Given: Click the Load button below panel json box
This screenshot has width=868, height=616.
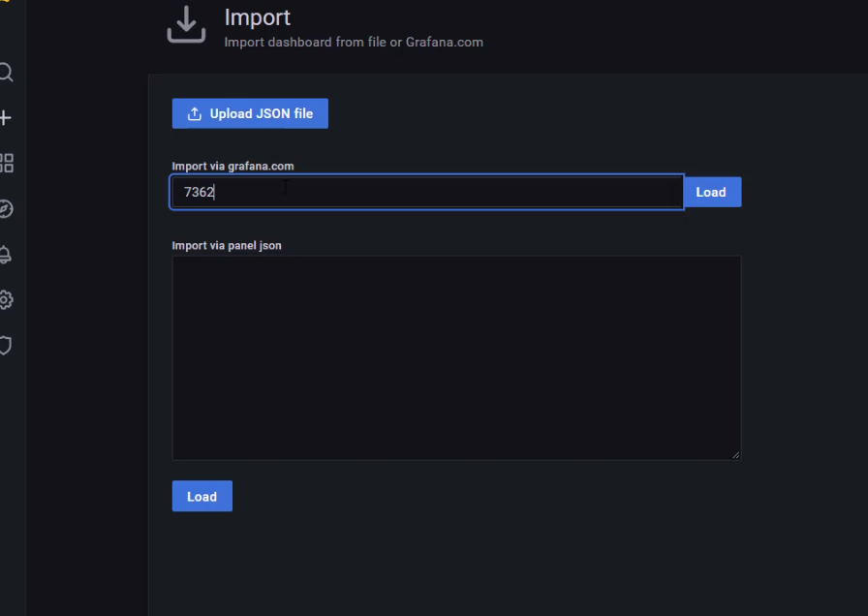Looking at the screenshot, I should pos(201,496).
